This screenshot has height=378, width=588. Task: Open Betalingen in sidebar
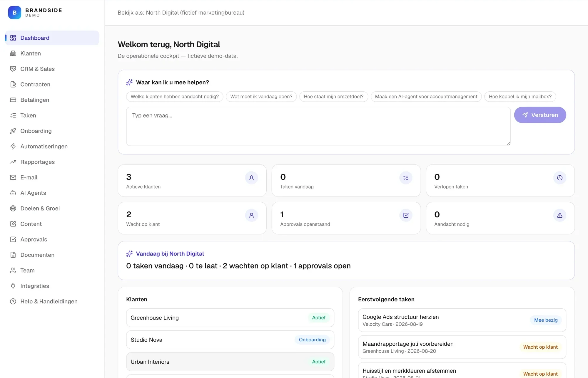(52, 100)
